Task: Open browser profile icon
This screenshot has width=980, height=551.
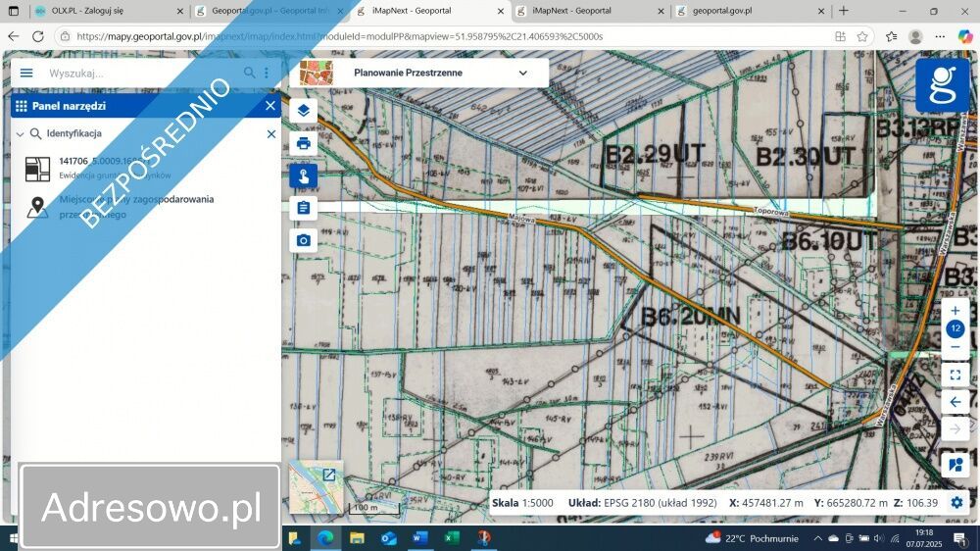Action: 915,37
